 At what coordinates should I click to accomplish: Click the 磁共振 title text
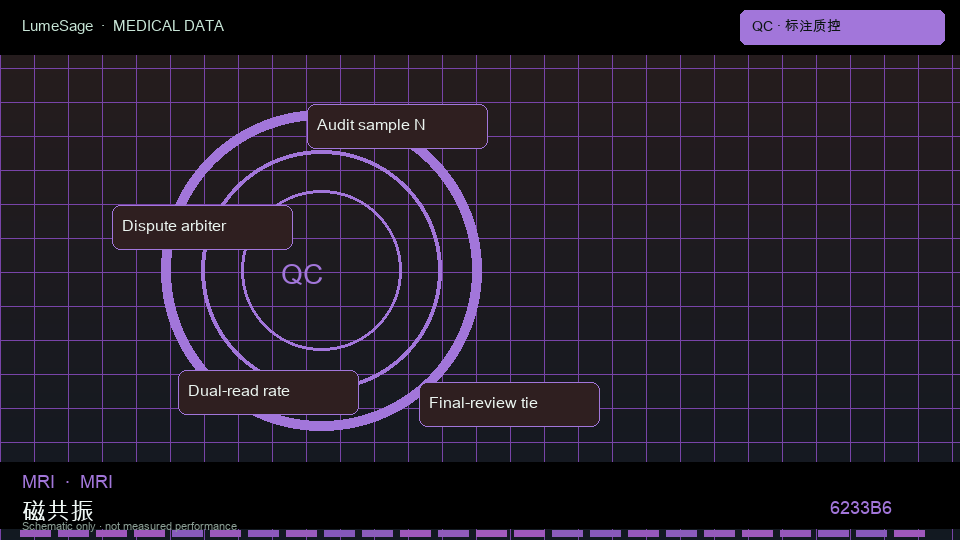point(58,510)
